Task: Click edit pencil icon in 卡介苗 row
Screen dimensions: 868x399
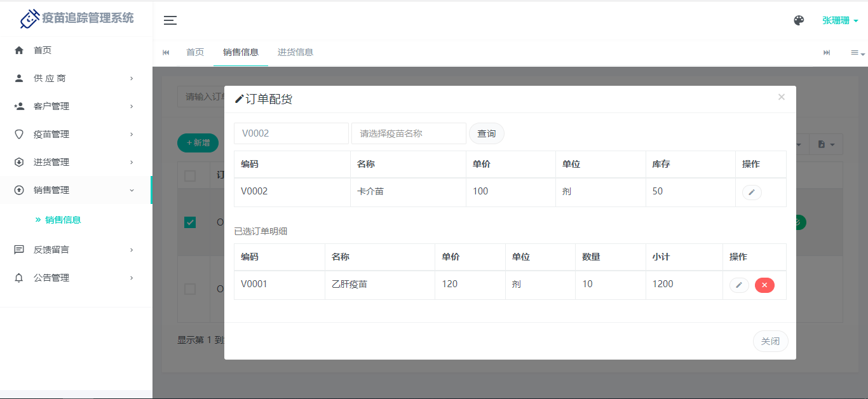Action: [752, 192]
